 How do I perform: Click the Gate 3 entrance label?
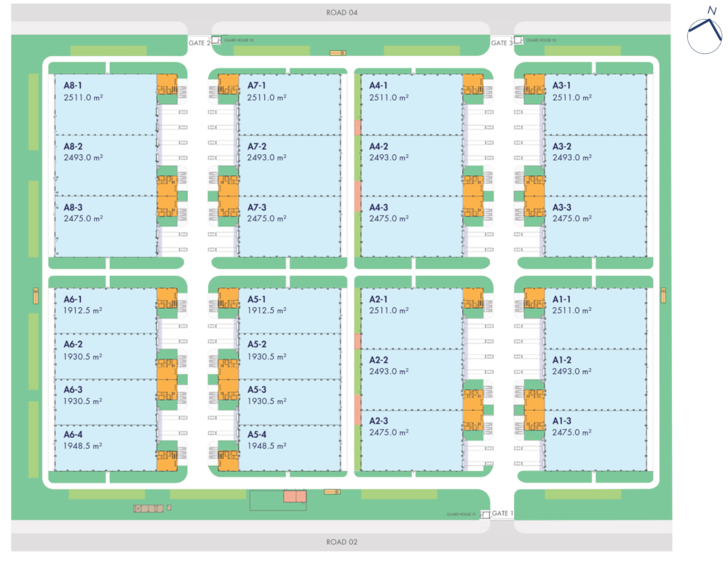(x=501, y=43)
